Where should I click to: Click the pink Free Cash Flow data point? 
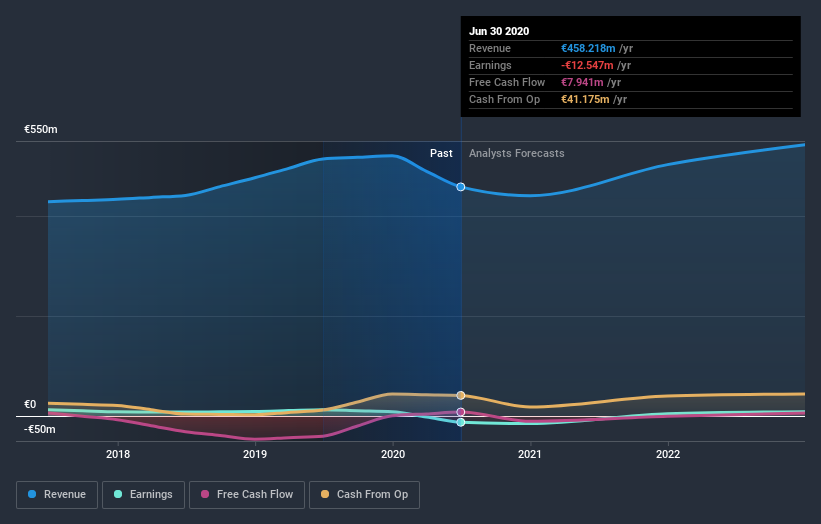pos(461,412)
